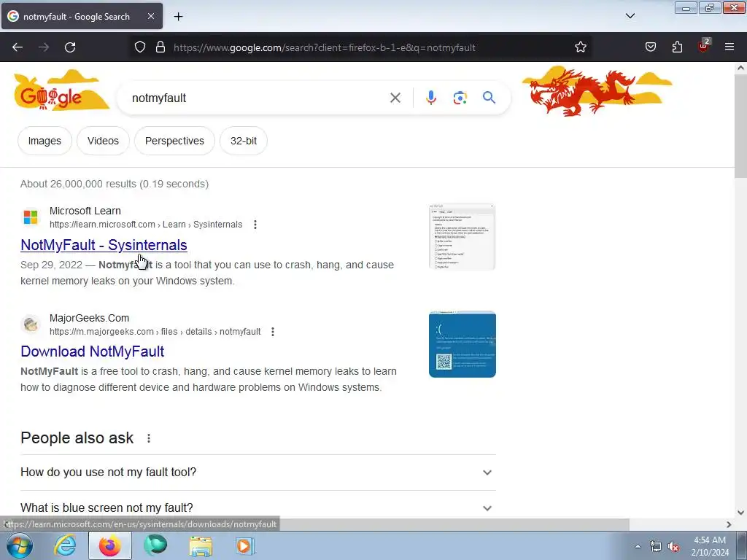The height and width of the screenshot is (560, 747).
Task: Open the media player taskbar icon
Action: tap(245, 545)
